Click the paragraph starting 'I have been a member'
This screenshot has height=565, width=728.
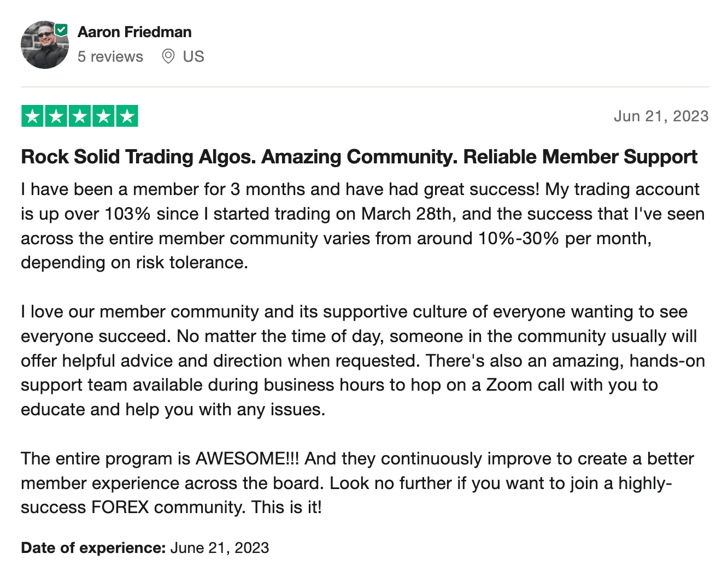[x=361, y=226]
